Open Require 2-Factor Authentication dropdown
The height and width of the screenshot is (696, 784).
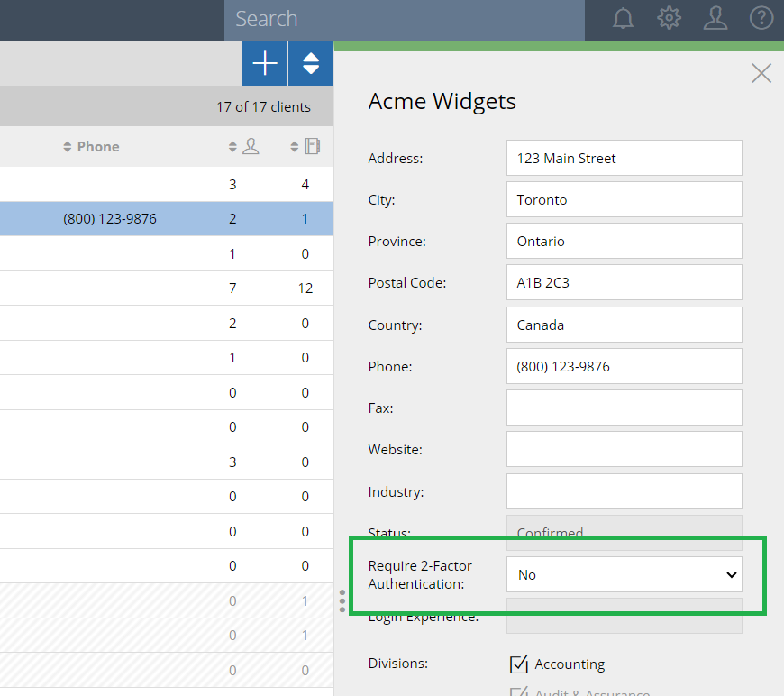click(x=624, y=574)
